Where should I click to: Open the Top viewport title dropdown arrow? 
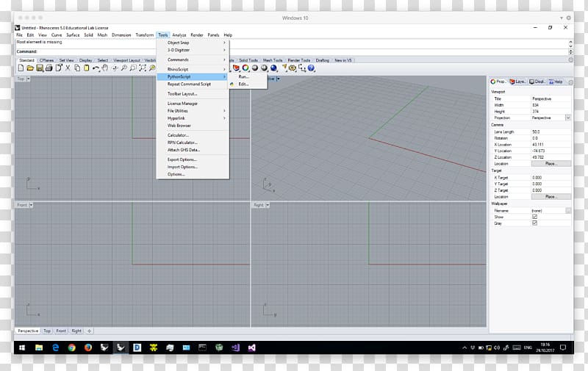tap(28, 79)
